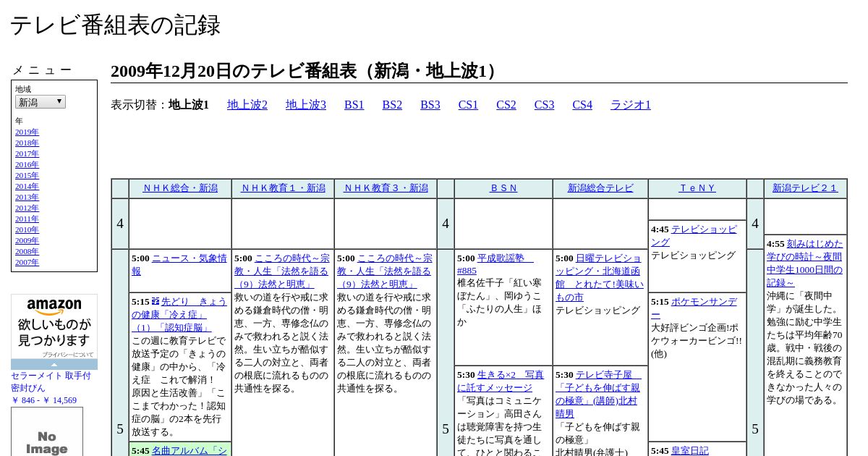Click the テレビ番組表の記録 site title

pyautogui.click(x=115, y=25)
